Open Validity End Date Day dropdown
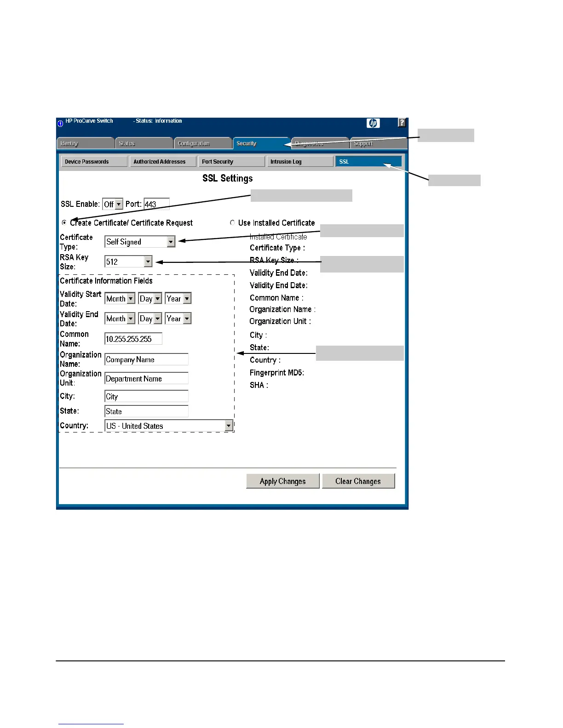The height and width of the screenshot is (728, 563). coord(150,318)
